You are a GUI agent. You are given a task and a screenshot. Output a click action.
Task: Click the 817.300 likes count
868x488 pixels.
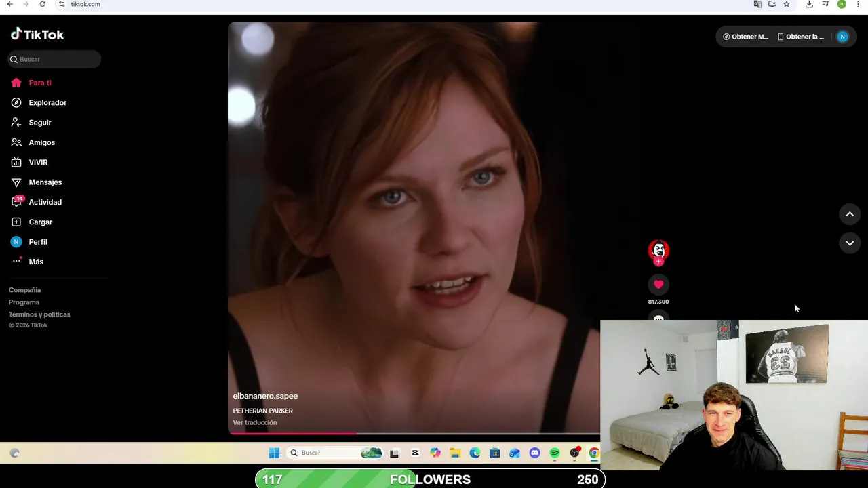(x=658, y=302)
